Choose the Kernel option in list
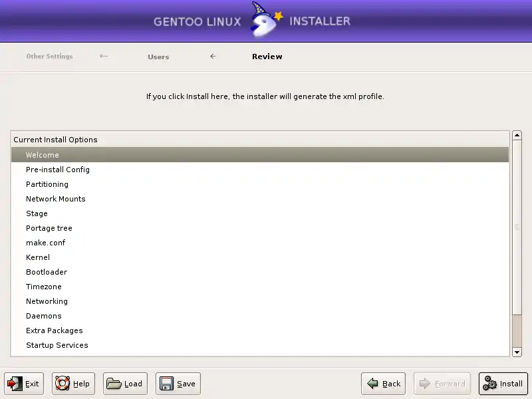The image size is (532, 399). point(38,257)
